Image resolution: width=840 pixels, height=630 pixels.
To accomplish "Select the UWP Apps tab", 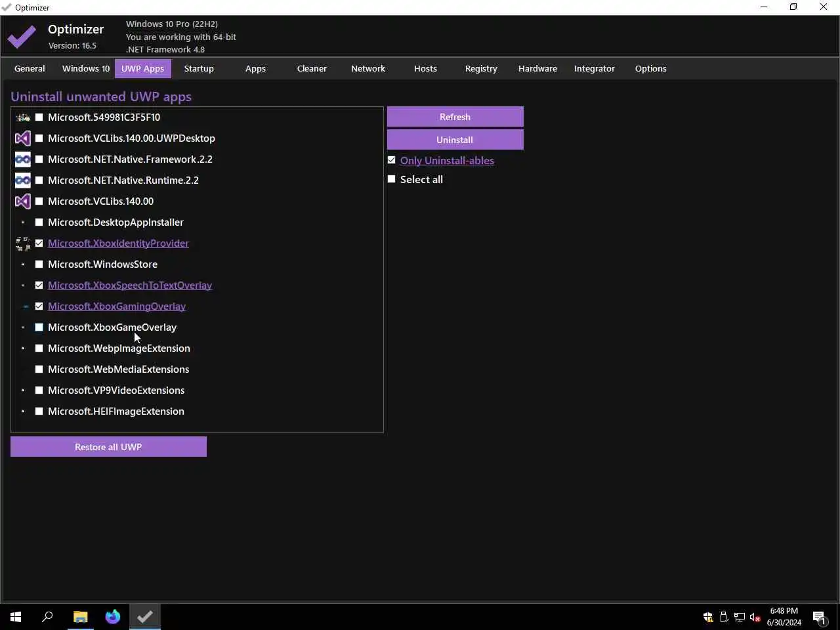I will tap(143, 69).
